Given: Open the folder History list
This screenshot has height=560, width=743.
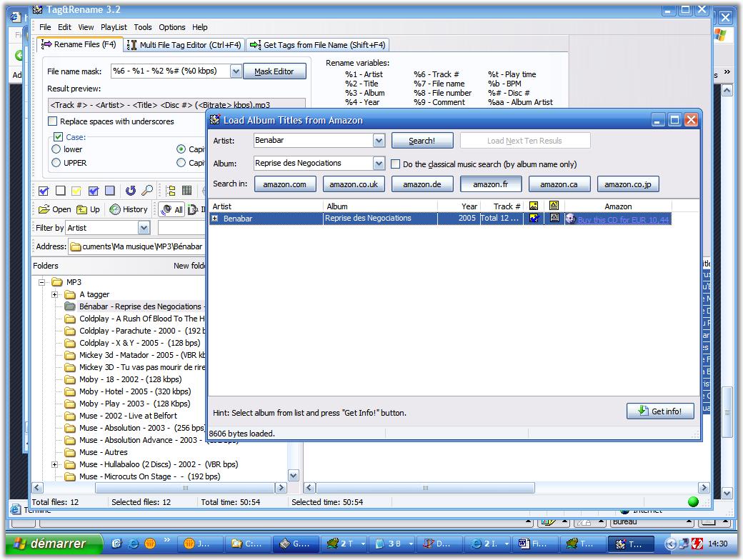Looking at the screenshot, I should click(x=129, y=209).
